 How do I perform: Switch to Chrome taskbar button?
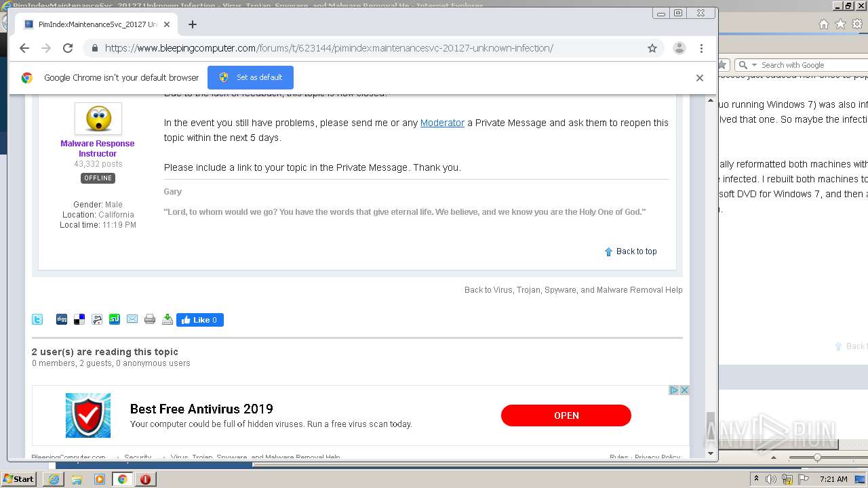pyautogui.click(x=123, y=479)
